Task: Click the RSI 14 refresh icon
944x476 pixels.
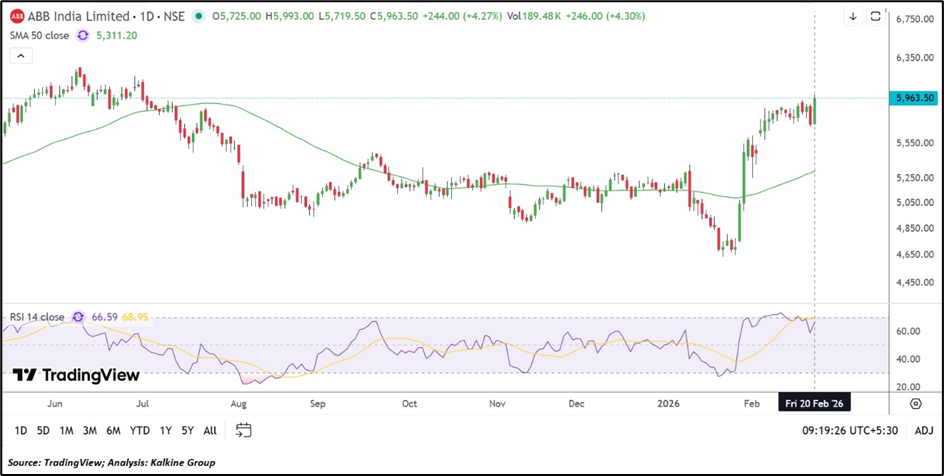Action: tap(76, 316)
